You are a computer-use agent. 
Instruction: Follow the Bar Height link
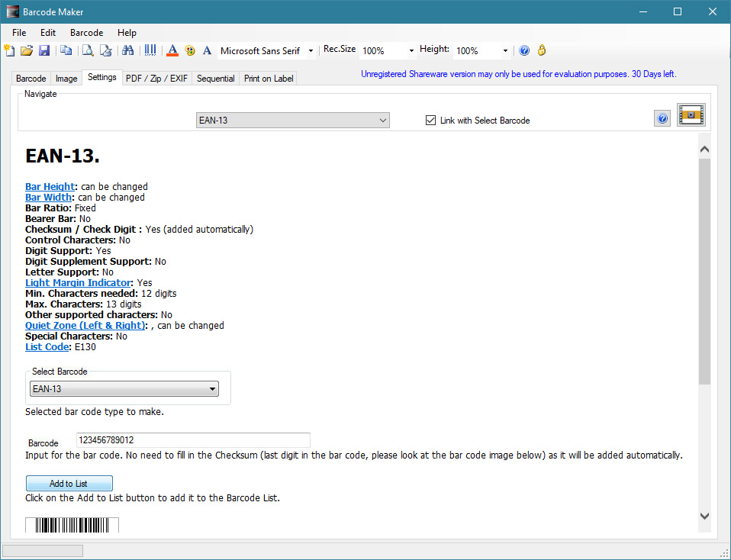point(50,186)
